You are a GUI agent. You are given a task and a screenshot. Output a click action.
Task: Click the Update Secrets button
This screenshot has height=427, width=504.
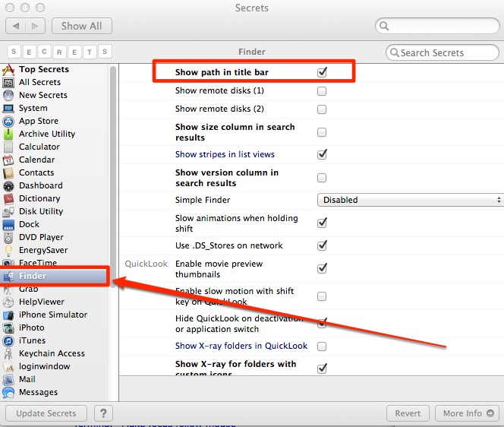pyautogui.click(x=46, y=413)
